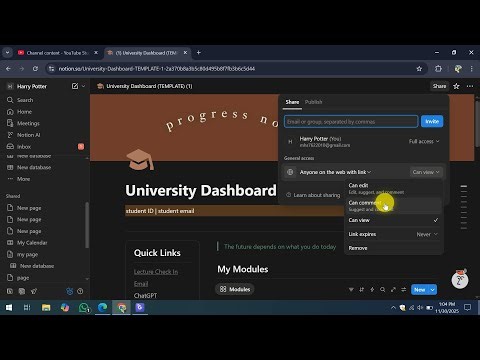480x360 pixels.
Task: Open WhatsApp from the taskbar
Action: click(84, 307)
